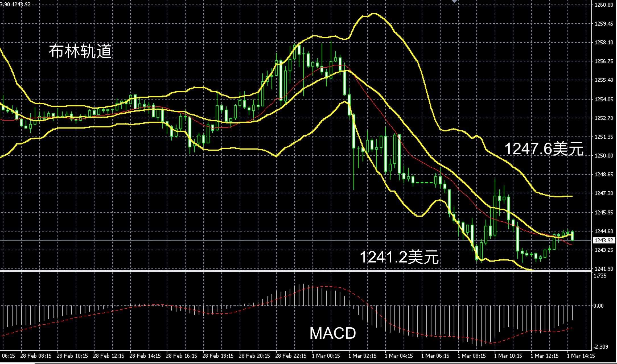
Task: Select the 布林轨道 text label
Action: pos(80,51)
